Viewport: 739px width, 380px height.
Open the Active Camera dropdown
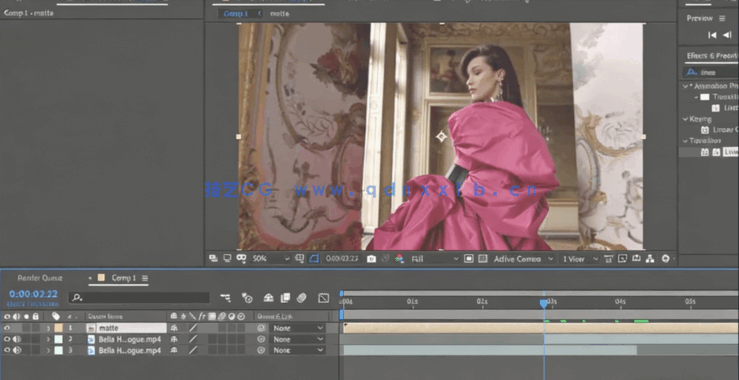tap(523, 258)
